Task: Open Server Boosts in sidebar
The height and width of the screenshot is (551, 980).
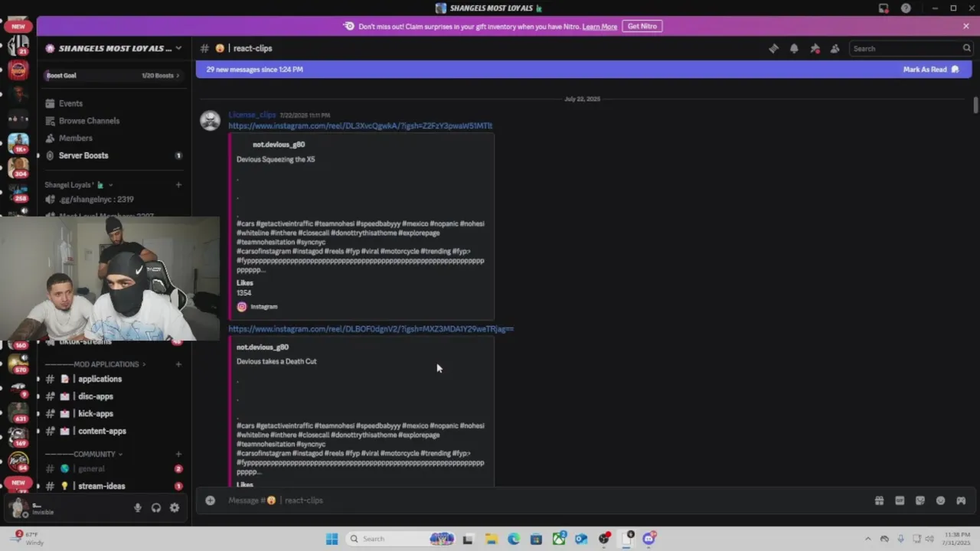Action: [83, 155]
